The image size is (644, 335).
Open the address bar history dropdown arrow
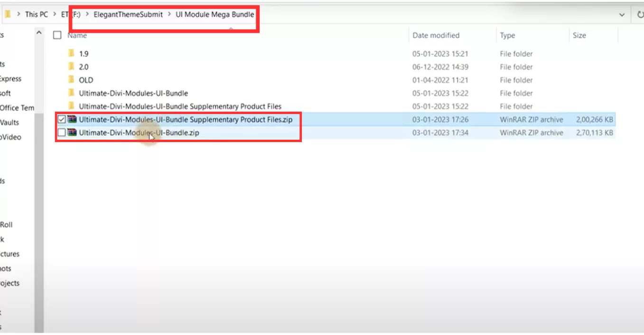point(622,15)
